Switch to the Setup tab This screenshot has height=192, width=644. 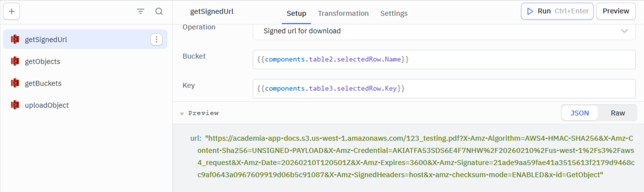296,14
